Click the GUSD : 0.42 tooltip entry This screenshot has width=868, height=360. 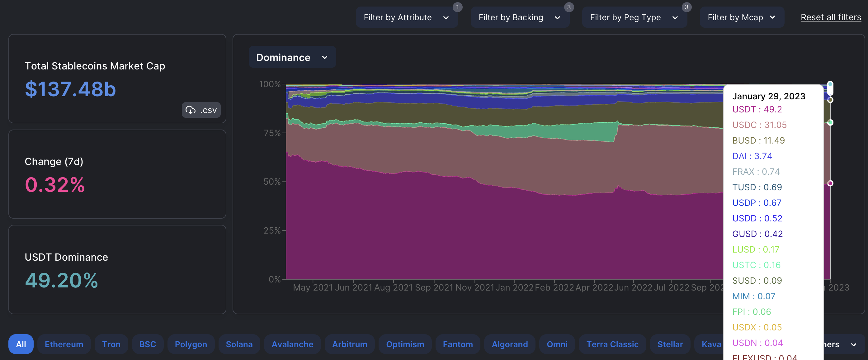(x=757, y=234)
